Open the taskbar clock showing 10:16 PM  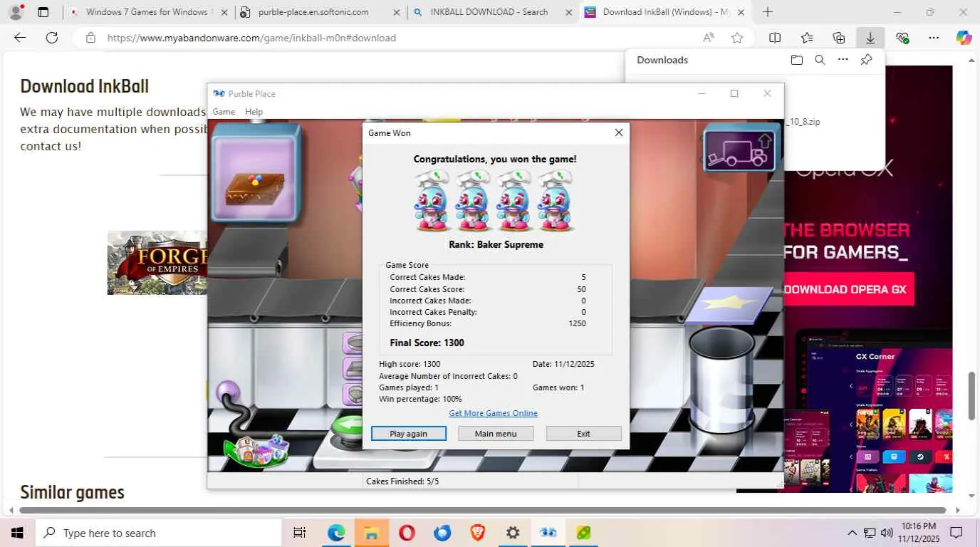coord(920,533)
